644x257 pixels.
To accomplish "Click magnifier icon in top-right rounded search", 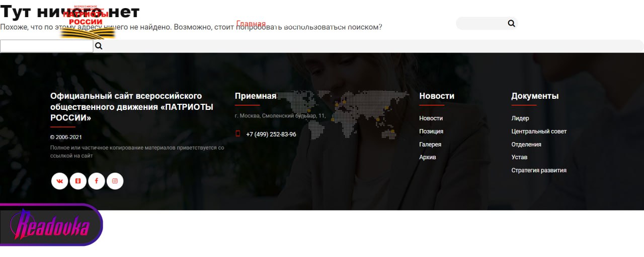I will 511,23.
